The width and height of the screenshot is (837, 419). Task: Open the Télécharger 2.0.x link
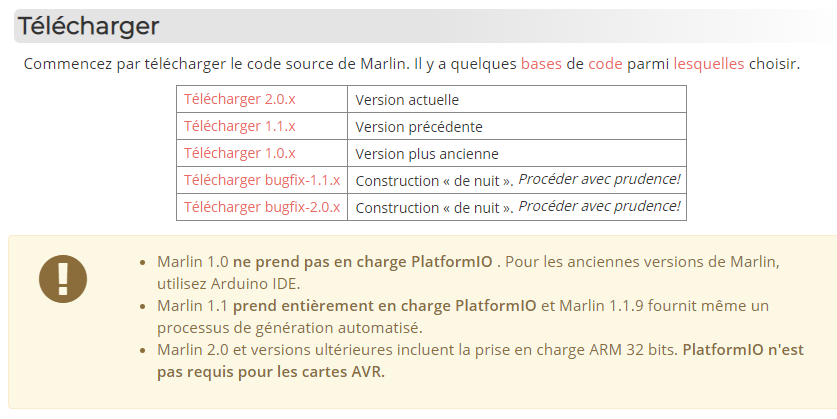[x=240, y=99]
